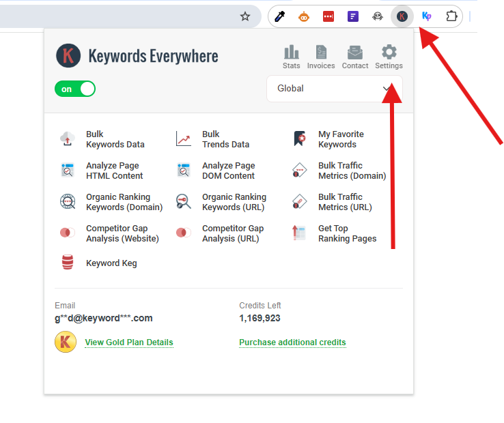Click the bookmark star icon in address bar
This screenshot has width=504, height=423.
tap(245, 16)
